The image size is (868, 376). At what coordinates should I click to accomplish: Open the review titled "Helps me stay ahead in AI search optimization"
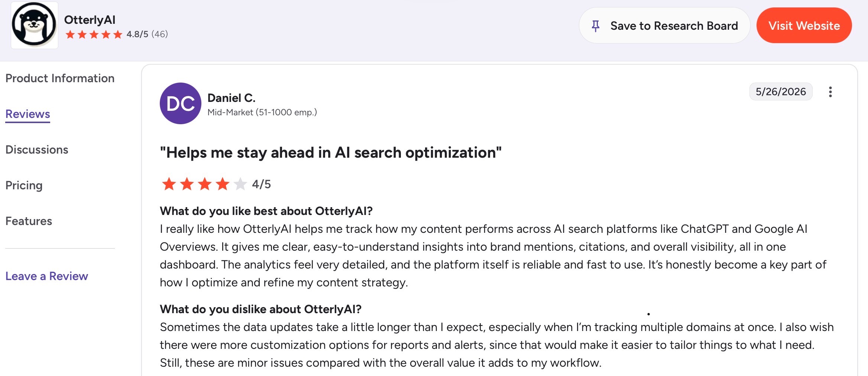(x=331, y=152)
